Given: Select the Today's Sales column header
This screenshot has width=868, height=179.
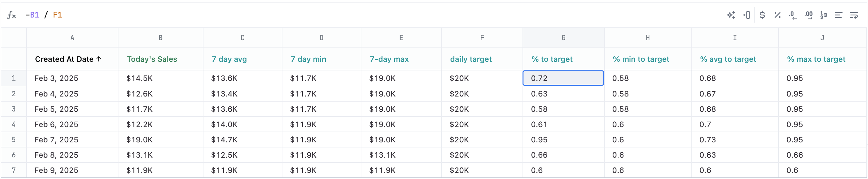Looking at the screenshot, I should [x=152, y=59].
